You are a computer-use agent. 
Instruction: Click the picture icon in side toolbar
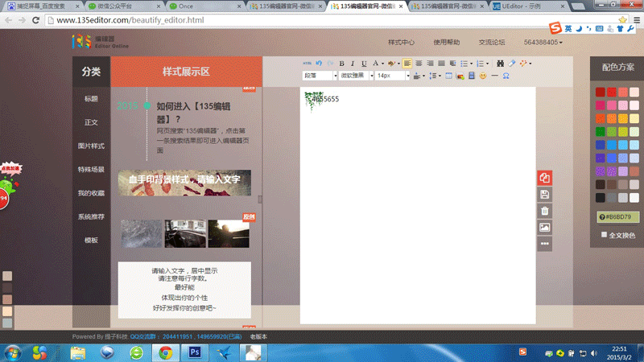pyautogui.click(x=545, y=228)
